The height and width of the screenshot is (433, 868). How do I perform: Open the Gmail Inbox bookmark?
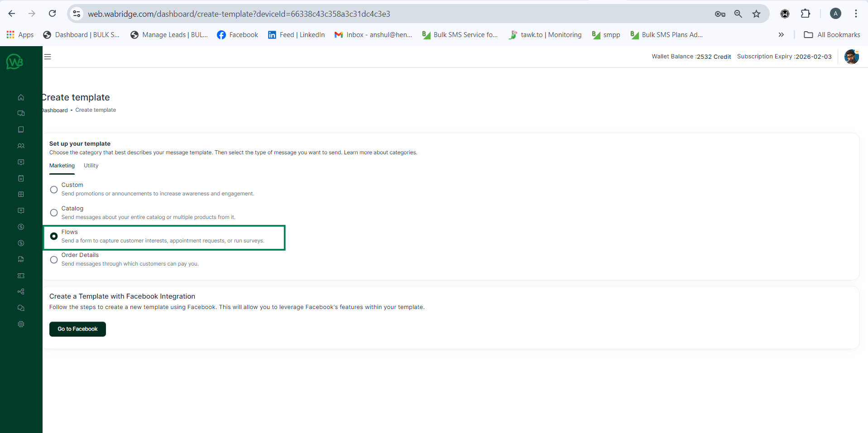click(x=373, y=35)
